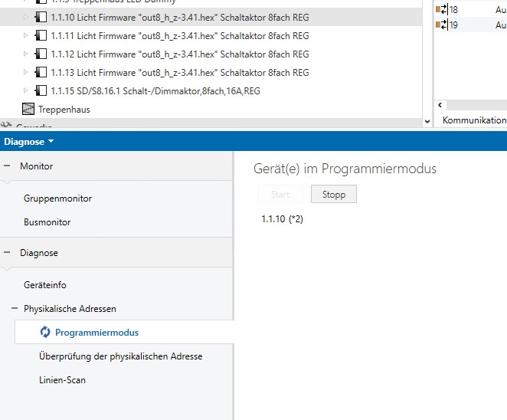The image size is (507, 420).
Task: Click the device icon next to 1.1.11
Action: click(x=41, y=36)
